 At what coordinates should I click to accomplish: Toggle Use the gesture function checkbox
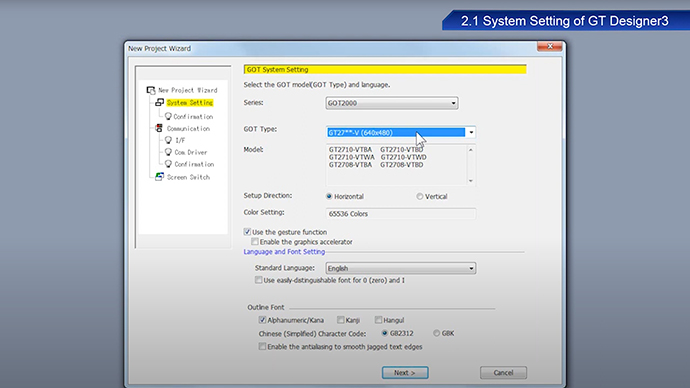[x=247, y=231]
